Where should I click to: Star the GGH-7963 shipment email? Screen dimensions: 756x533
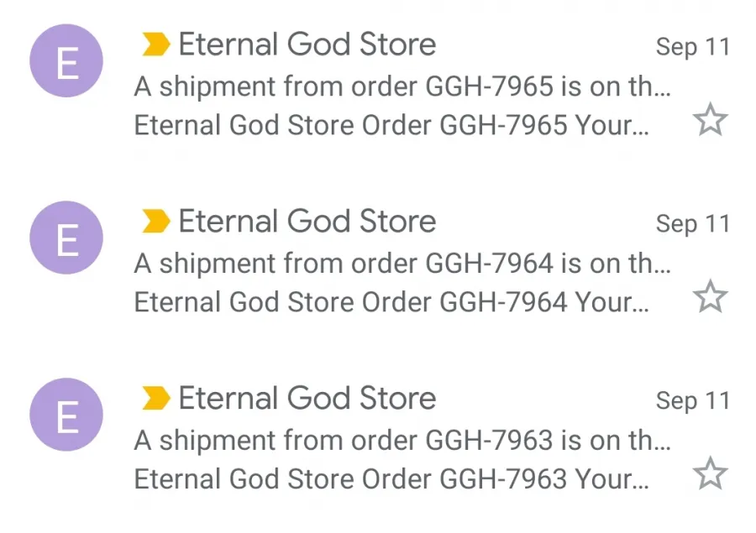coord(710,473)
